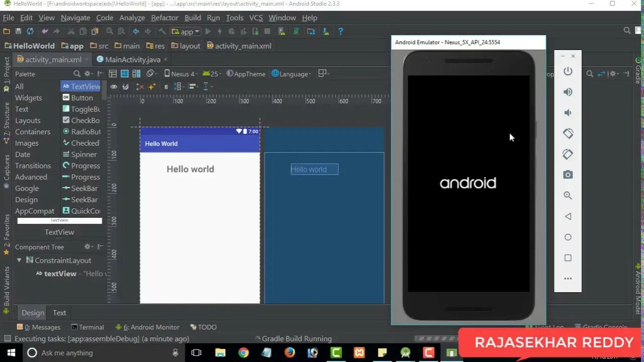644x362 pixels.
Task: Open Align options dropdown in designer
Action: pyautogui.click(x=193, y=86)
